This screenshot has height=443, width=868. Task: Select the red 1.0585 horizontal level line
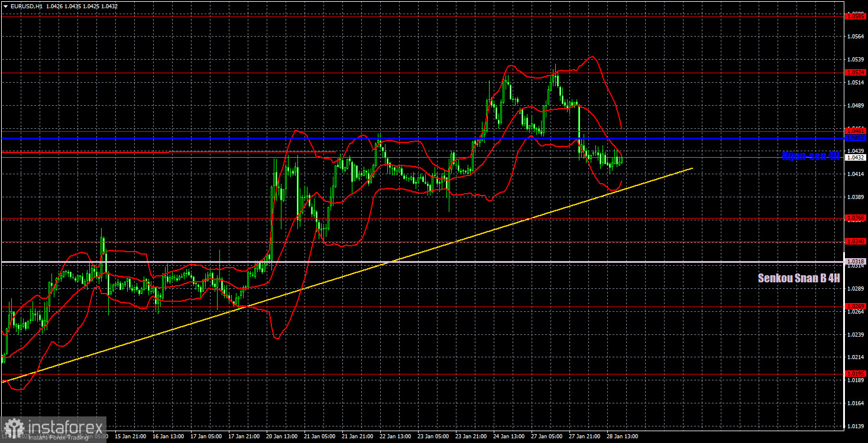pyautogui.click(x=422, y=17)
